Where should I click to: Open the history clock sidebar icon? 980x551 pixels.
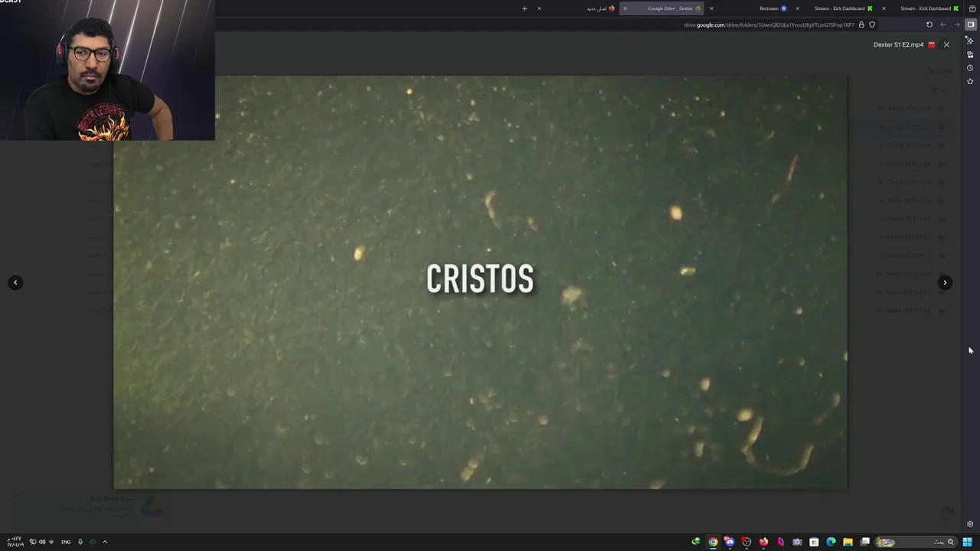970,68
